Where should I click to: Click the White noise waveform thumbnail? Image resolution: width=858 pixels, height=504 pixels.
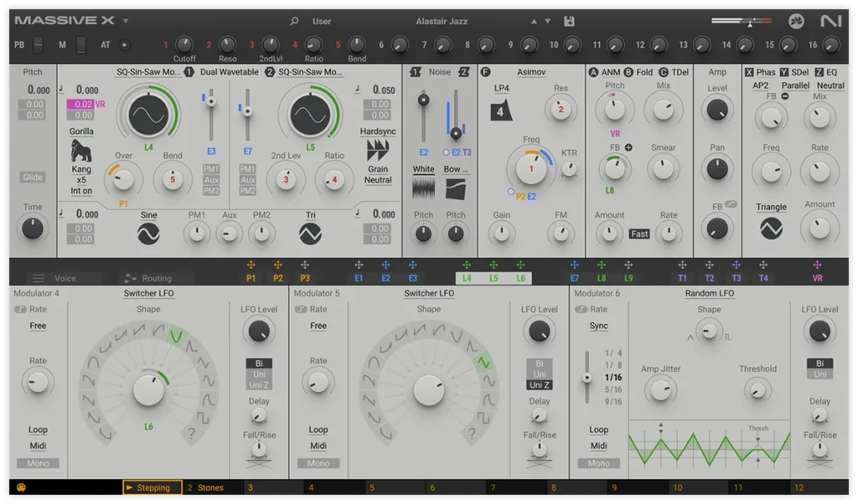[423, 189]
